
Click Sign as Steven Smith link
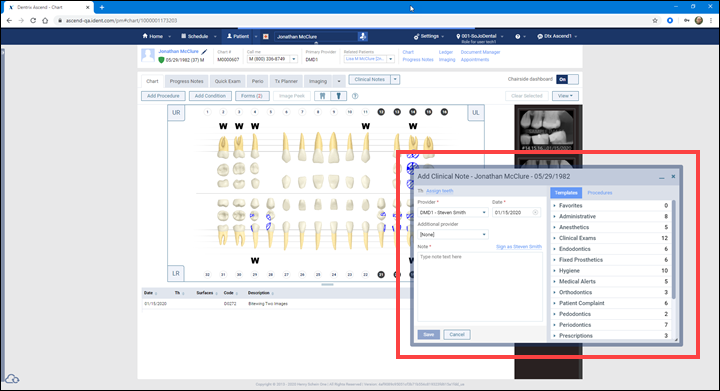pos(519,247)
